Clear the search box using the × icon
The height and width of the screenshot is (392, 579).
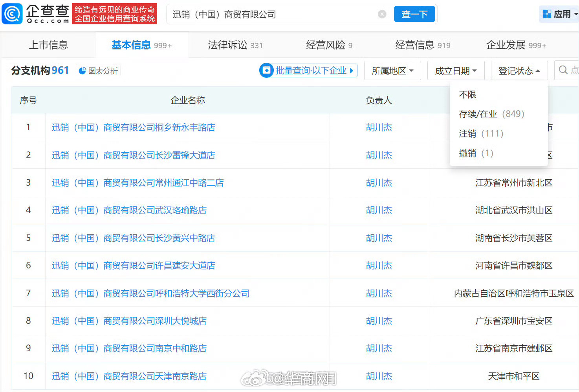click(381, 14)
